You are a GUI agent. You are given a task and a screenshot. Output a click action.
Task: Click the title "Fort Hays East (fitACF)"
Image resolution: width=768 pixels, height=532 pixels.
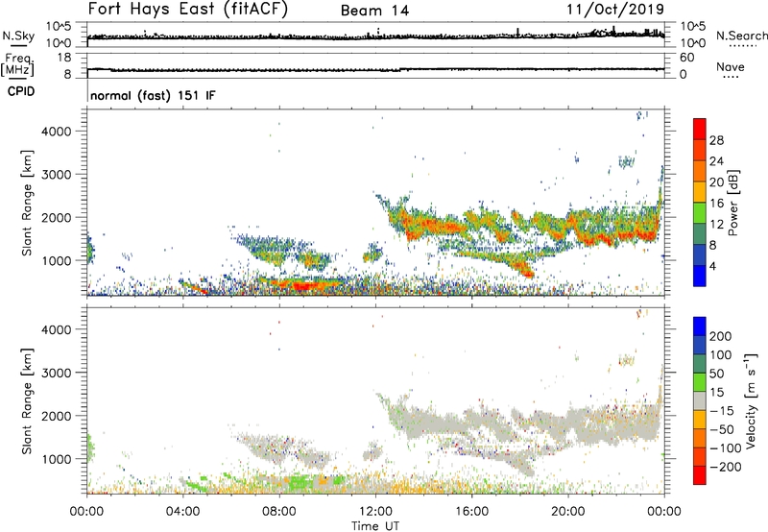point(187,9)
